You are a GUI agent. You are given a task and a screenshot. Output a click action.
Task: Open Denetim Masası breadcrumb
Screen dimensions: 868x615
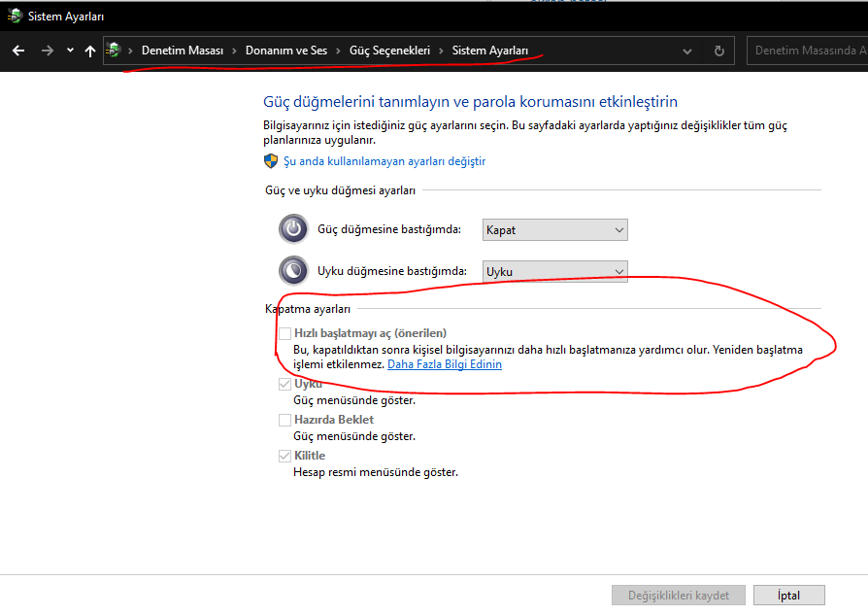(x=183, y=51)
